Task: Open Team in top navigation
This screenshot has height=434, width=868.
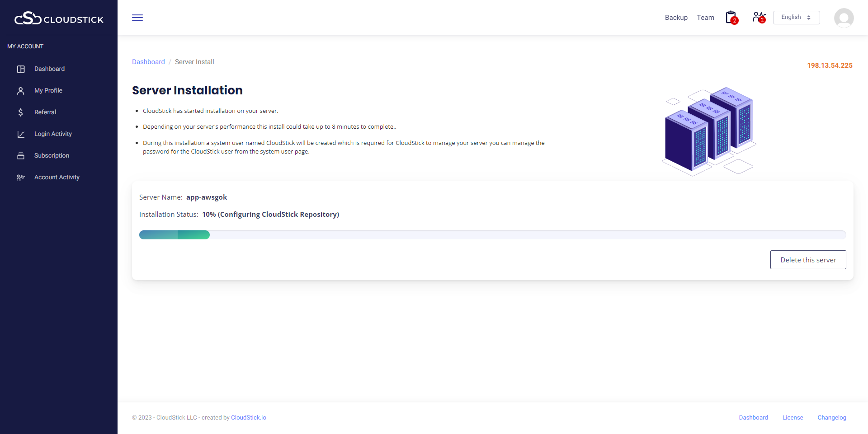Action: [705, 18]
